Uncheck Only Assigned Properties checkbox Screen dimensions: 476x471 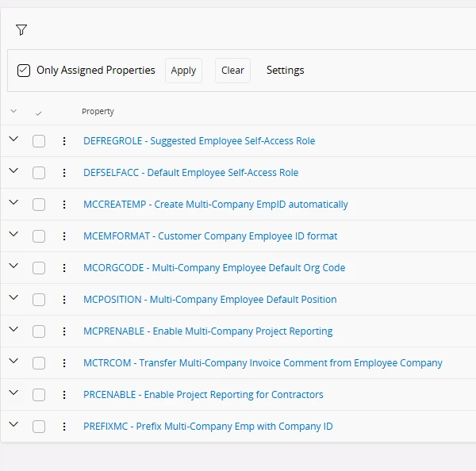(24, 71)
